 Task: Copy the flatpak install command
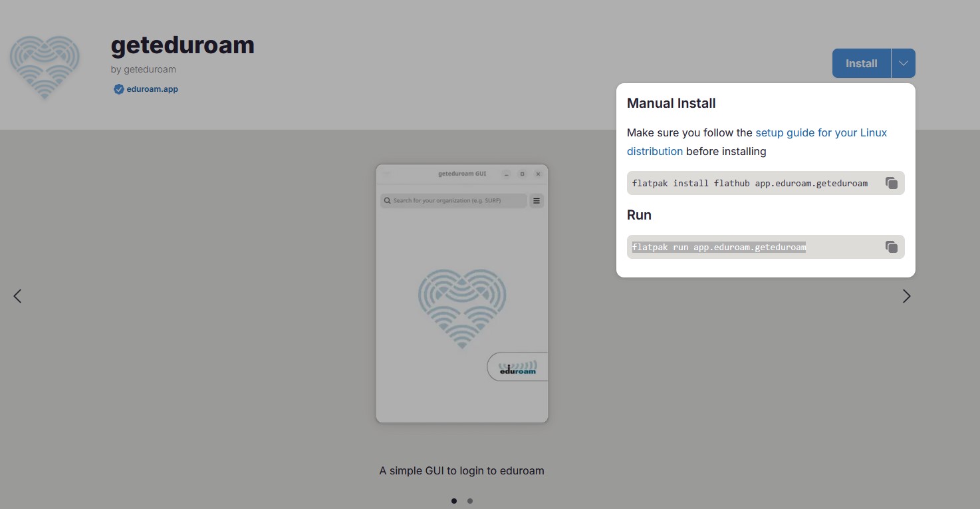click(892, 183)
